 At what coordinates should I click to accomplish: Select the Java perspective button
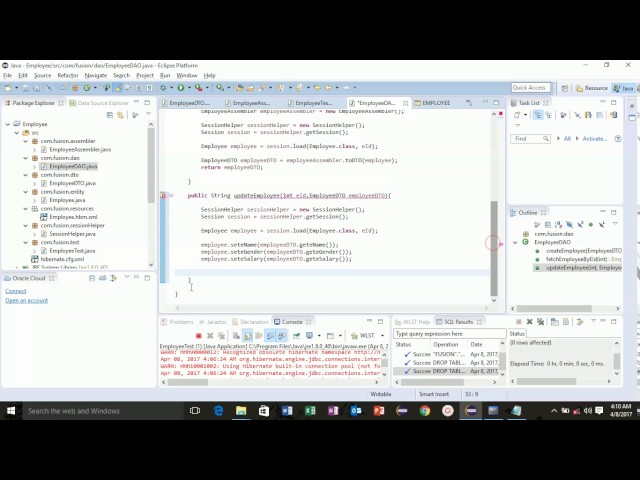pos(623,88)
